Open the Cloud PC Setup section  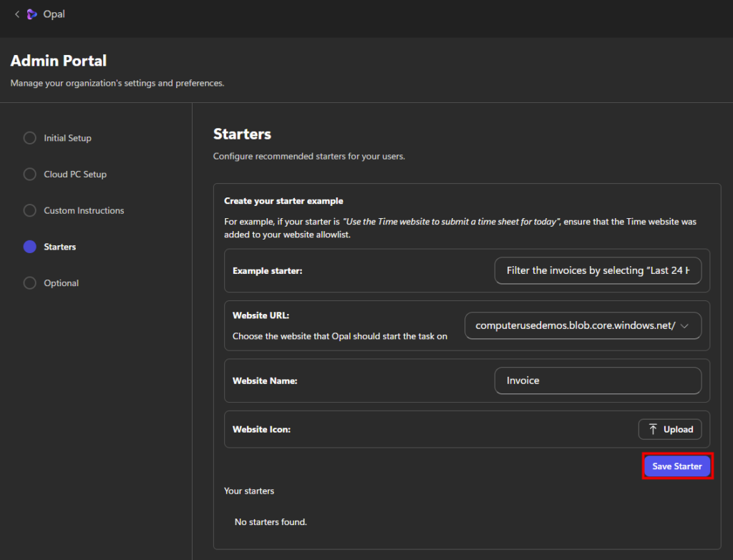pyautogui.click(x=75, y=175)
